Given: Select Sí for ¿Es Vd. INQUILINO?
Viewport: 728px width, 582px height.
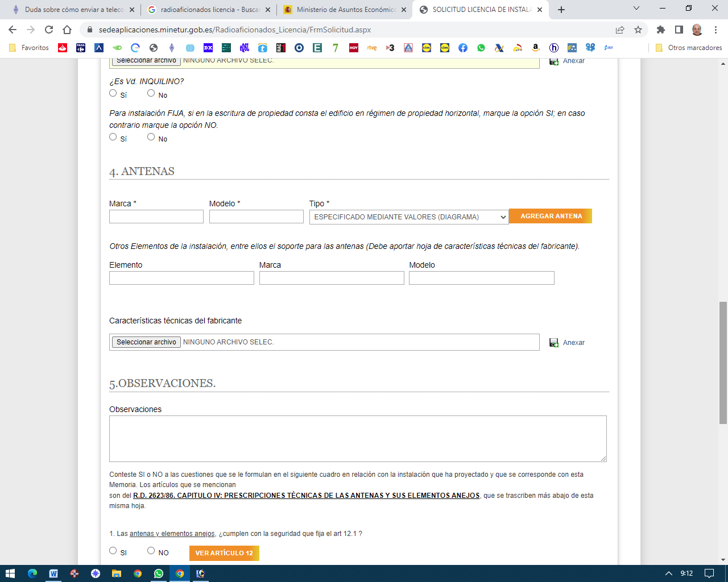Looking at the screenshot, I should click(113, 93).
